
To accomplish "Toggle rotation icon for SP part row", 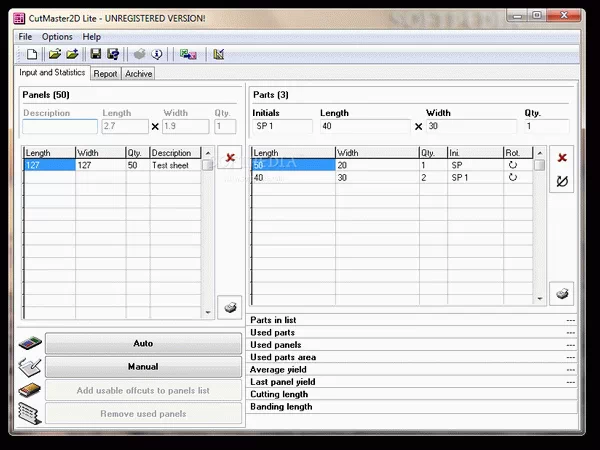I will pyautogui.click(x=513, y=165).
